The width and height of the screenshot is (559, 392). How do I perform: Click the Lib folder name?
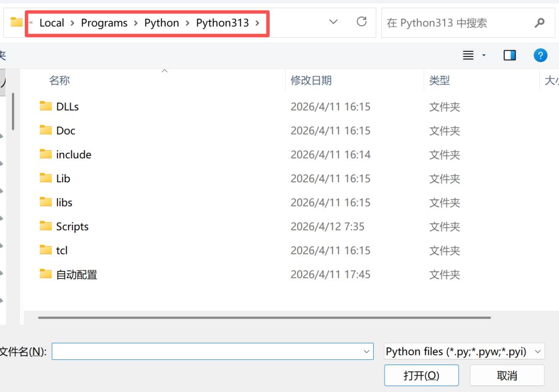(63, 178)
